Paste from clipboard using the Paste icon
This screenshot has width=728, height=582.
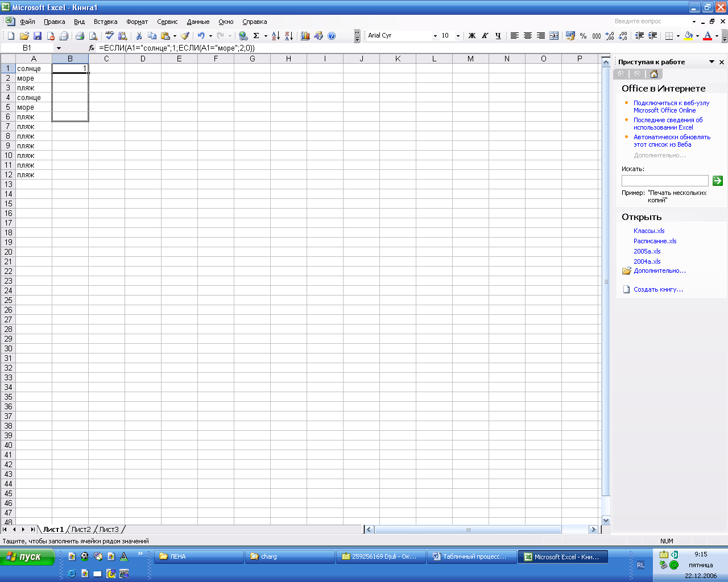click(165, 36)
